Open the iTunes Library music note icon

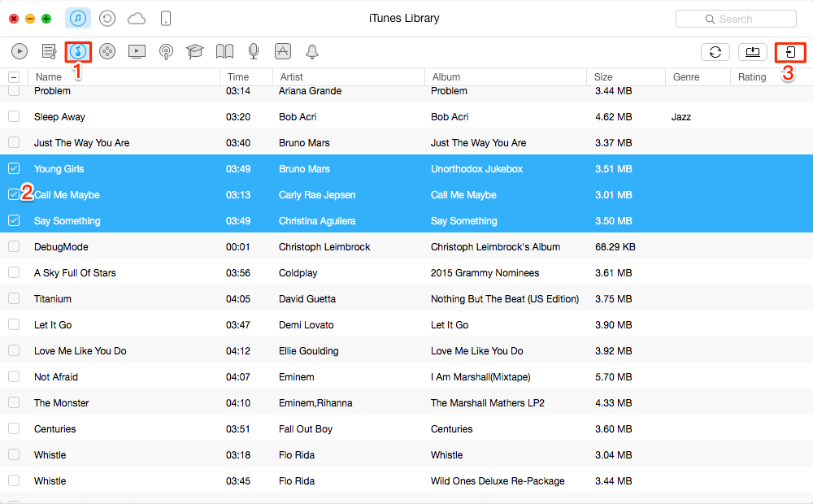(x=78, y=19)
